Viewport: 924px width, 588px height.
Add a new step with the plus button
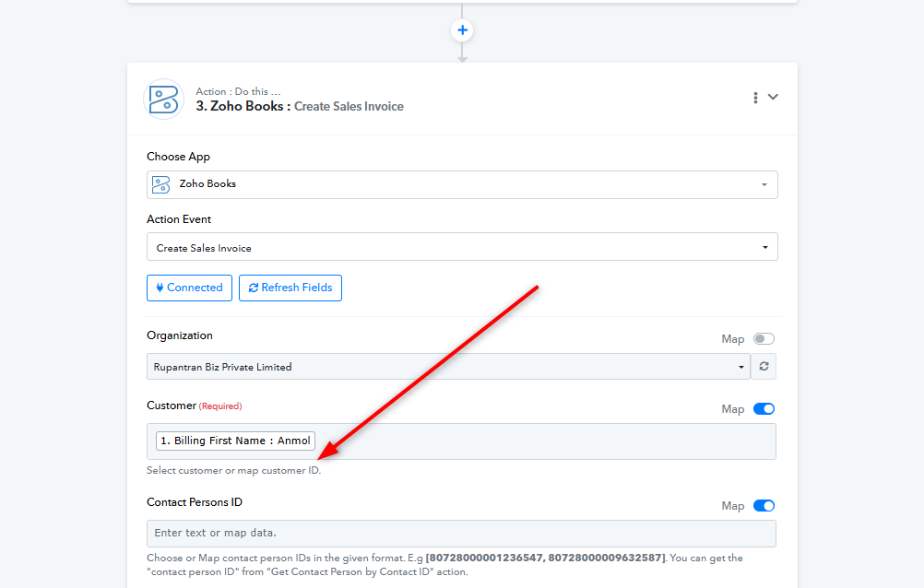[462, 30]
